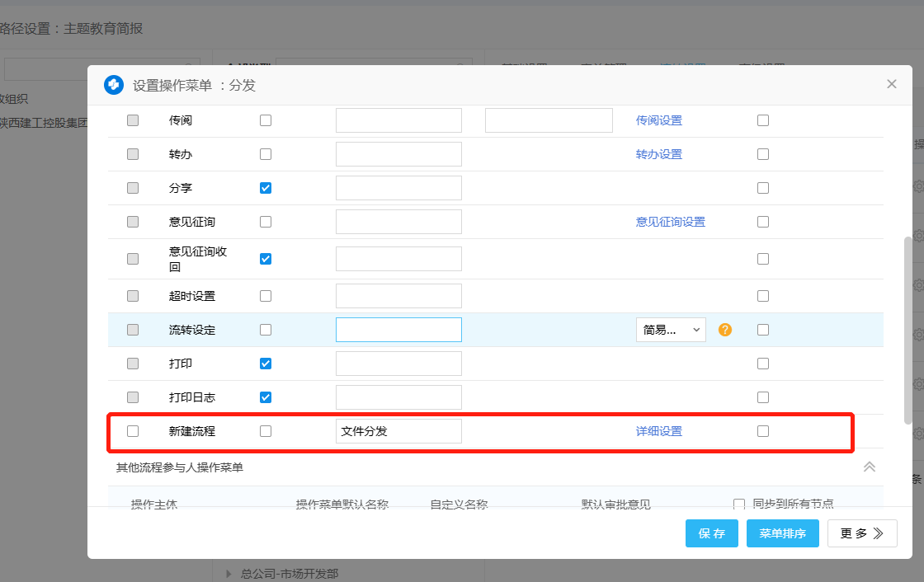The width and height of the screenshot is (924, 582).
Task: Open the 转办设置 link
Action: pyautogui.click(x=658, y=154)
